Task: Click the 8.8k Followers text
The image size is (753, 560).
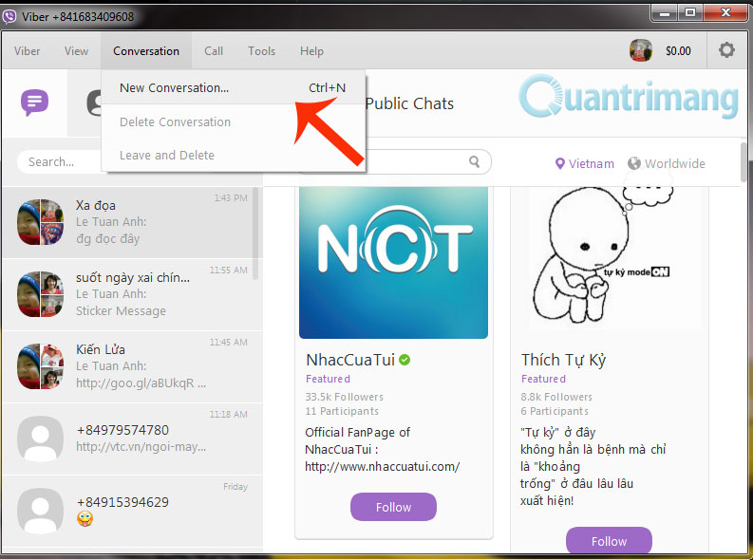Action: pyautogui.click(x=556, y=397)
